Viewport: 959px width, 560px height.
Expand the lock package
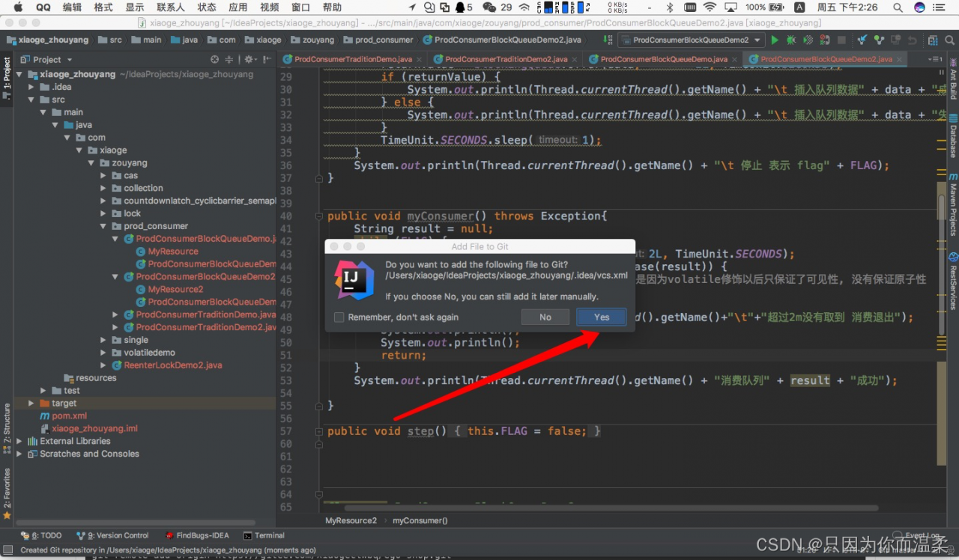103,213
